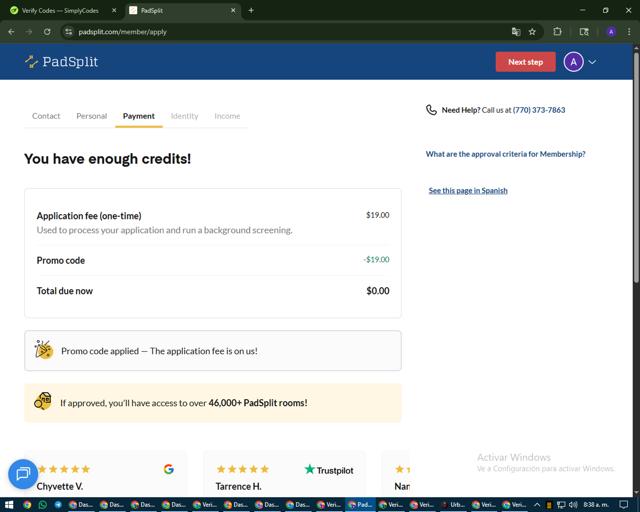Go to the Contact step tab

(46, 116)
